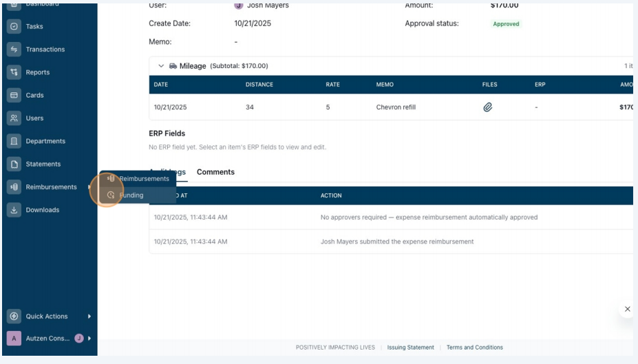Select Reimbursements in the flyout submenu

(x=138, y=178)
